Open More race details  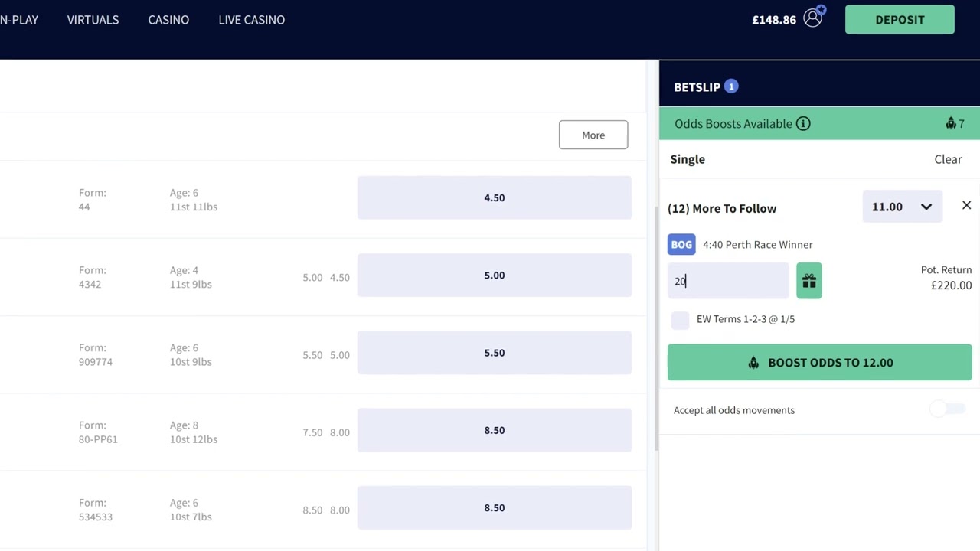pos(593,135)
